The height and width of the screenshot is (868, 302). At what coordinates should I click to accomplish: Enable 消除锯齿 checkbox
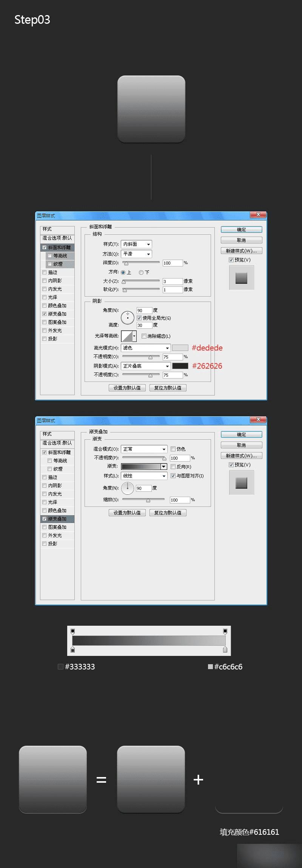coord(144,336)
